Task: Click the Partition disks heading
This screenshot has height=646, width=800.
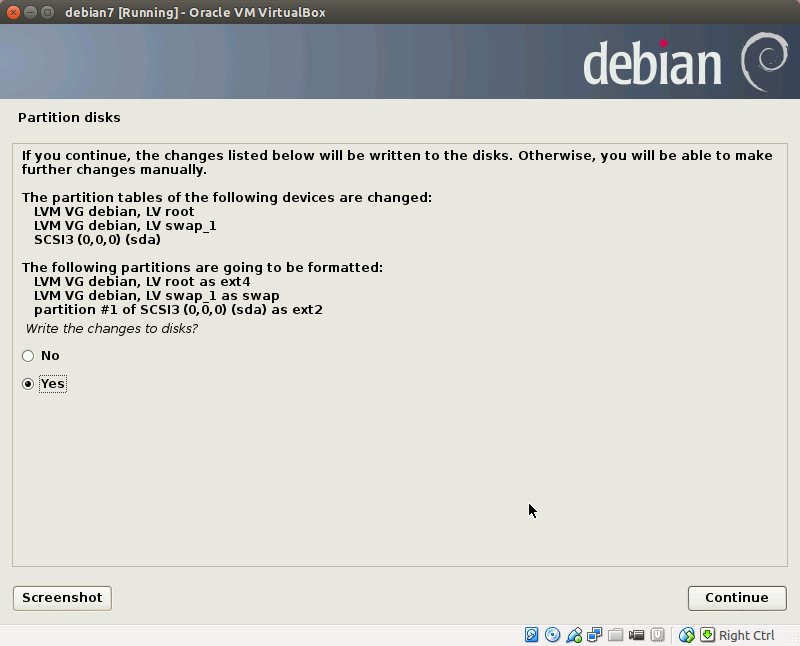Action: pos(69,117)
